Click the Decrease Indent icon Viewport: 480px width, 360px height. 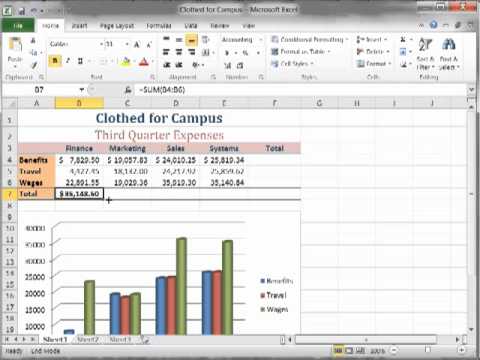166,65
